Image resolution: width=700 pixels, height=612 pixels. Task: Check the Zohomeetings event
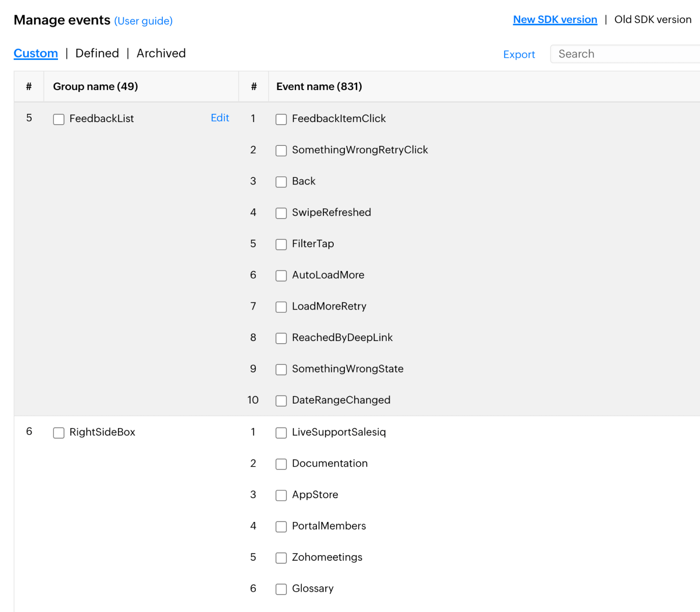pyautogui.click(x=281, y=558)
